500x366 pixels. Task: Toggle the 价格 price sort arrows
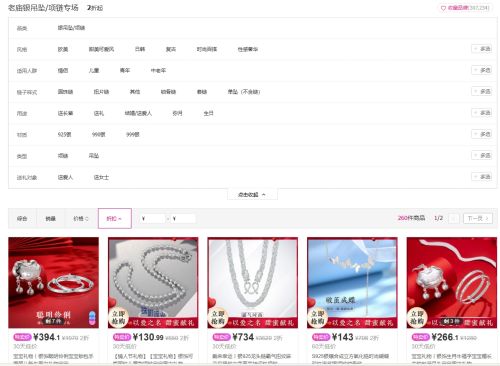(x=81, y=219)
